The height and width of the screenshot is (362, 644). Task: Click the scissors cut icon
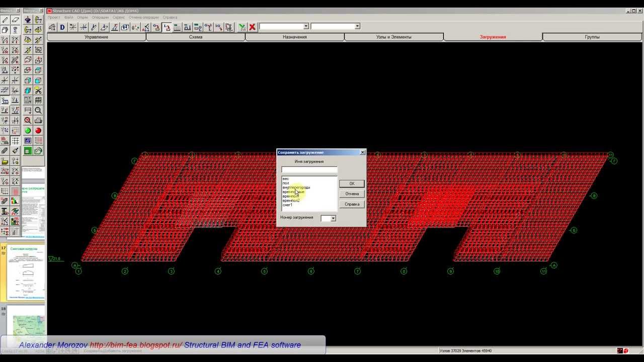tap(38, 90)
